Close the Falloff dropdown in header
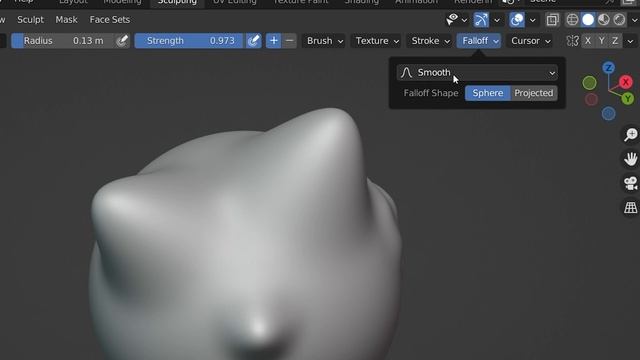 coord(479,41)
